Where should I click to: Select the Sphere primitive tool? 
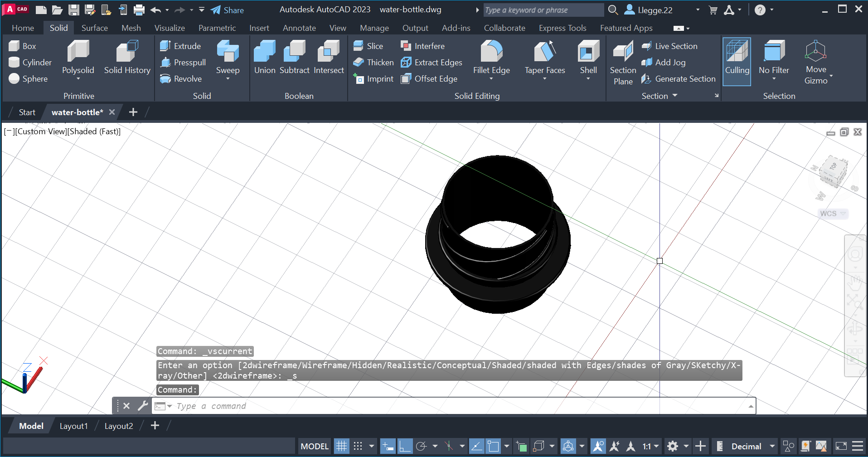click(x=28, y=78)
